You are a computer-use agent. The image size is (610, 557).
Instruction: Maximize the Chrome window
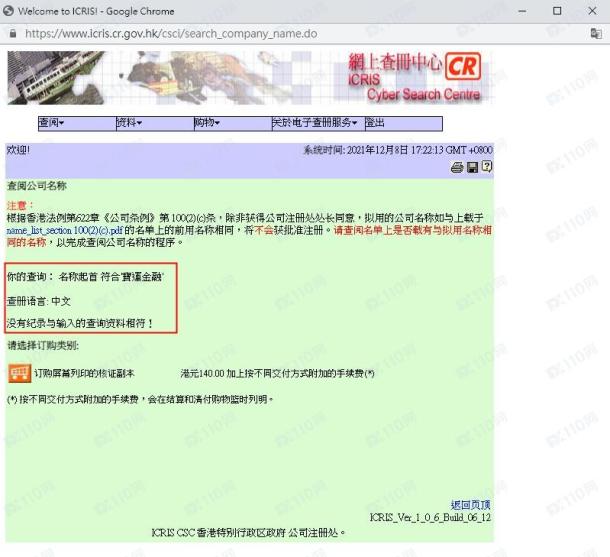point(557,11)
